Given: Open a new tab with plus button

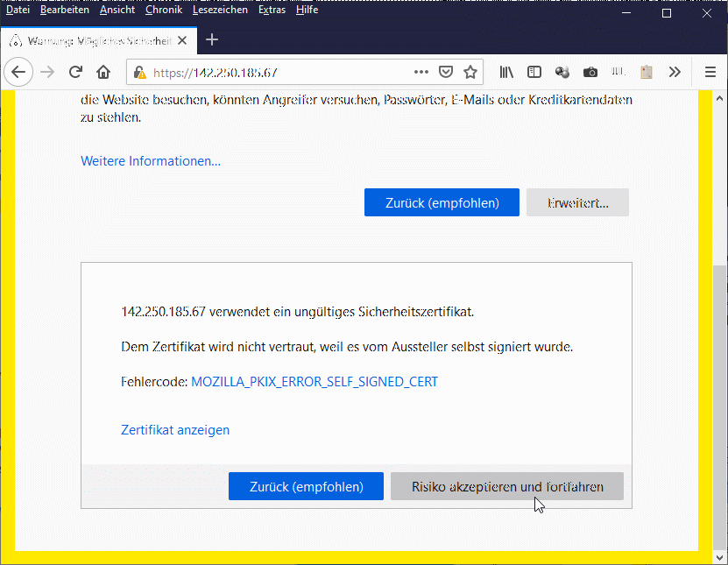Looking at the screenshot, I should coord(211,39).
